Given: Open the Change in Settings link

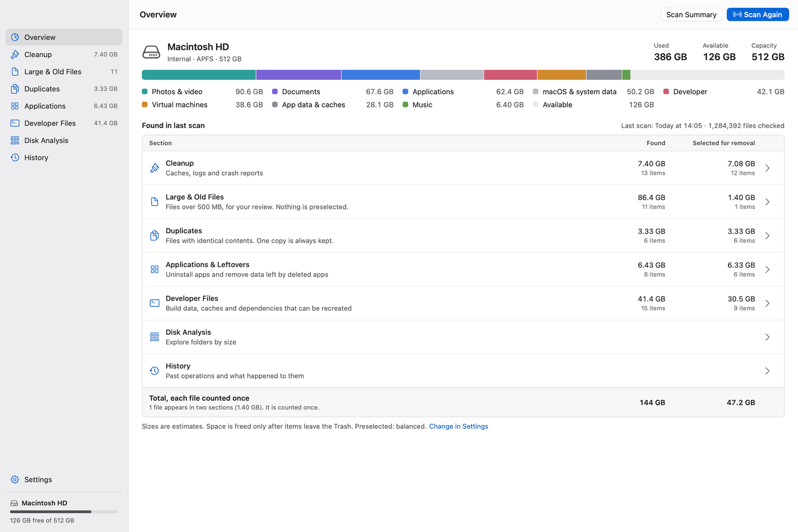Looking at the screenshot, I should [458, 426].
